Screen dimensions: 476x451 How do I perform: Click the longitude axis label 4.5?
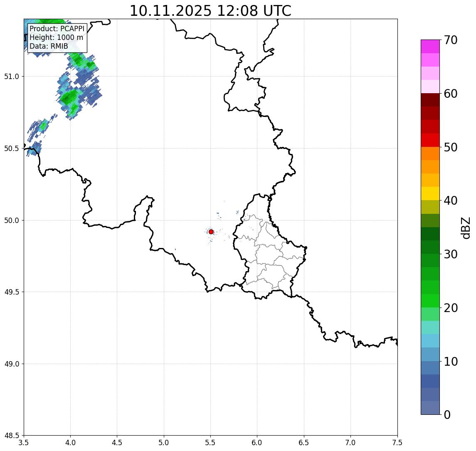(117, 443)
